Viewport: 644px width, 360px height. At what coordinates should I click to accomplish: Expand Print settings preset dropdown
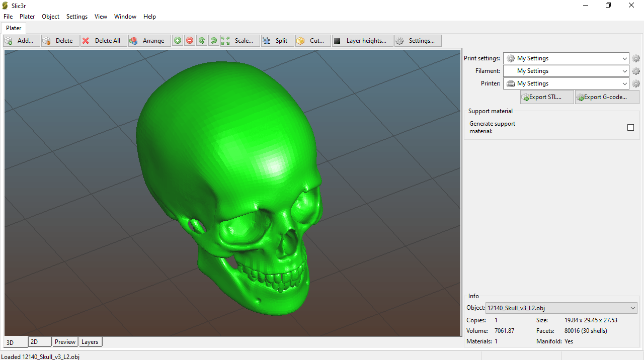pos(566,58)
